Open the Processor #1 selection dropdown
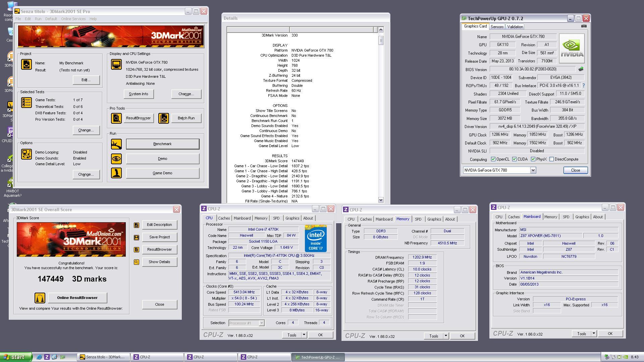The image size is (644, 362). click(x=262, y=323)
